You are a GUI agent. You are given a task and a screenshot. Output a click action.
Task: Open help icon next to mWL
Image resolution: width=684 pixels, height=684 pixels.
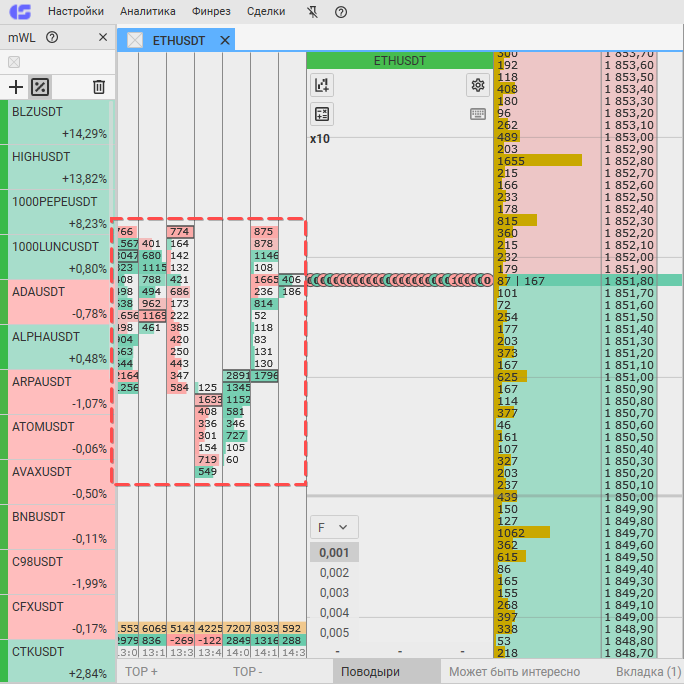tap(52, 38)
